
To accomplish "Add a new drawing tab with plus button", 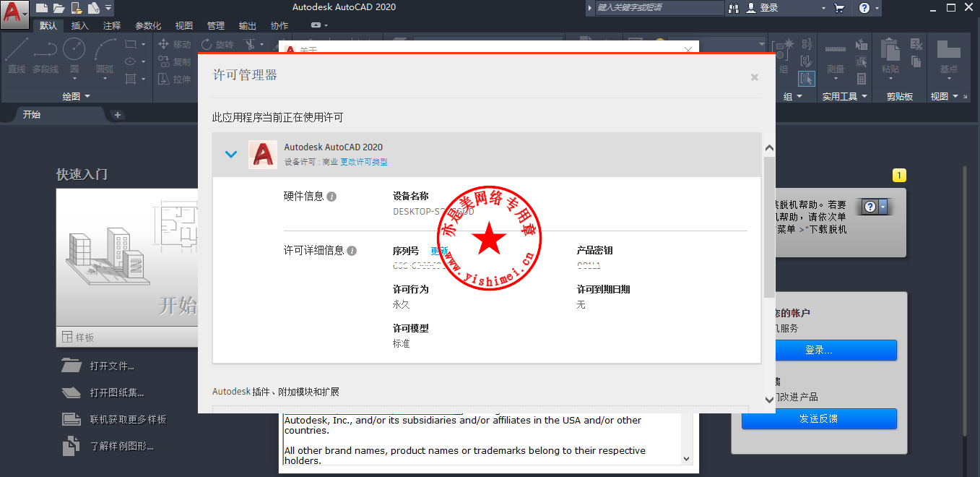I will [x=118, y=114].
